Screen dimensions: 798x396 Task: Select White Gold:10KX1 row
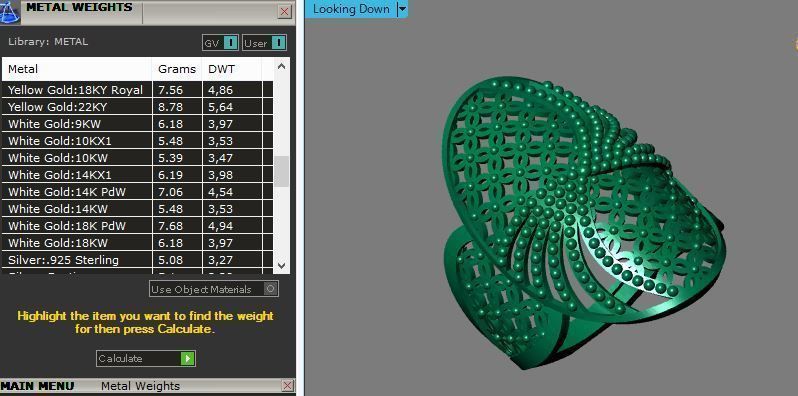(137, 140)
